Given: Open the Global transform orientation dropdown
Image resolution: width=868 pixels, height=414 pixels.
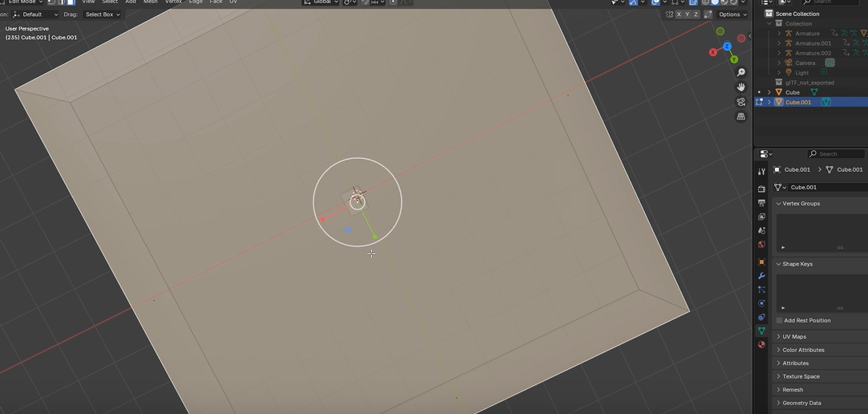Looking at the screenshot, I should pyautogui.click(x=321, y=2).
